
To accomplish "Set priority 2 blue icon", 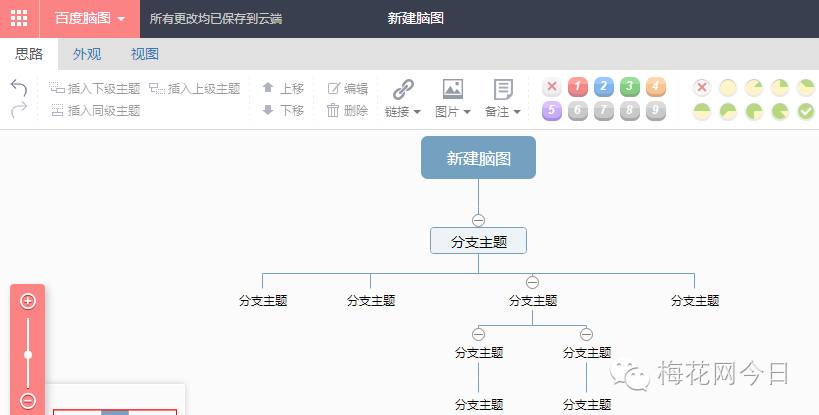I will [604, 87].
